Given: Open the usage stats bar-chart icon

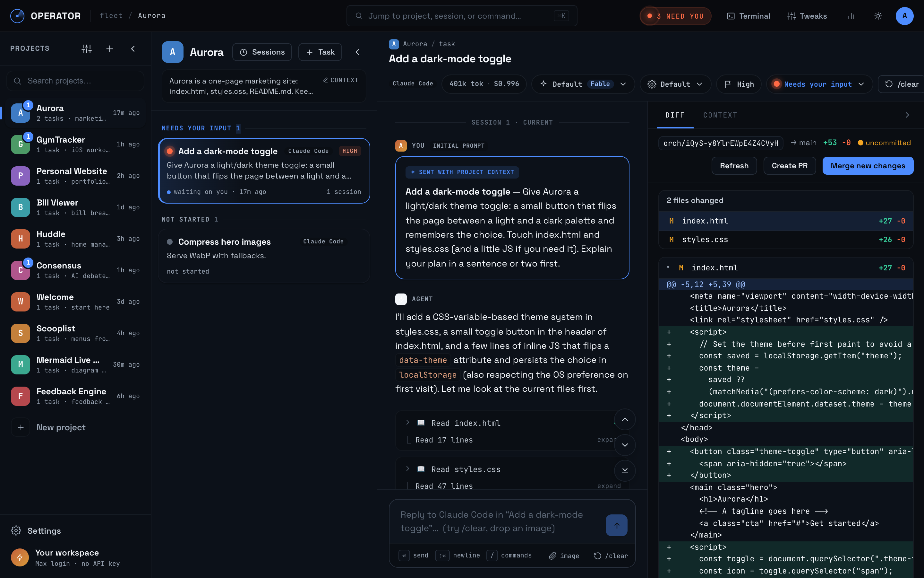Looking at the screenshot, I should (x=851, y=16).
